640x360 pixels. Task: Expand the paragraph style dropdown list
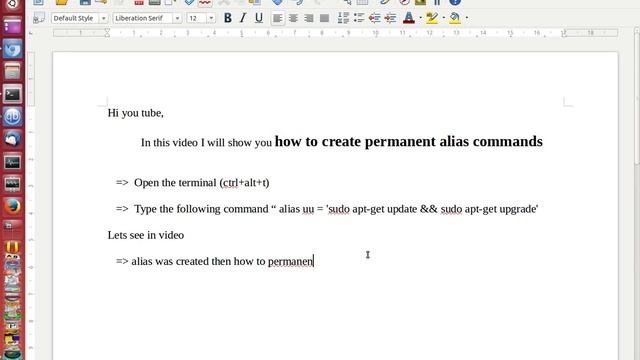104,18
